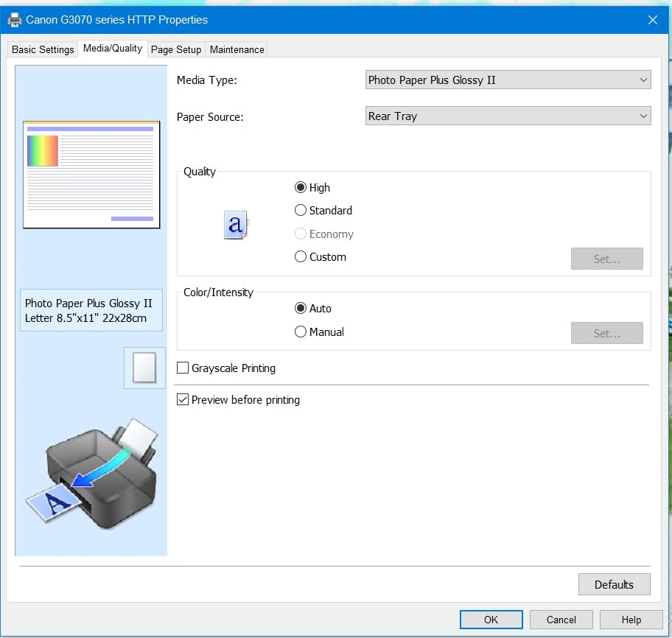Click the 'Paper Source:' label

210,117
